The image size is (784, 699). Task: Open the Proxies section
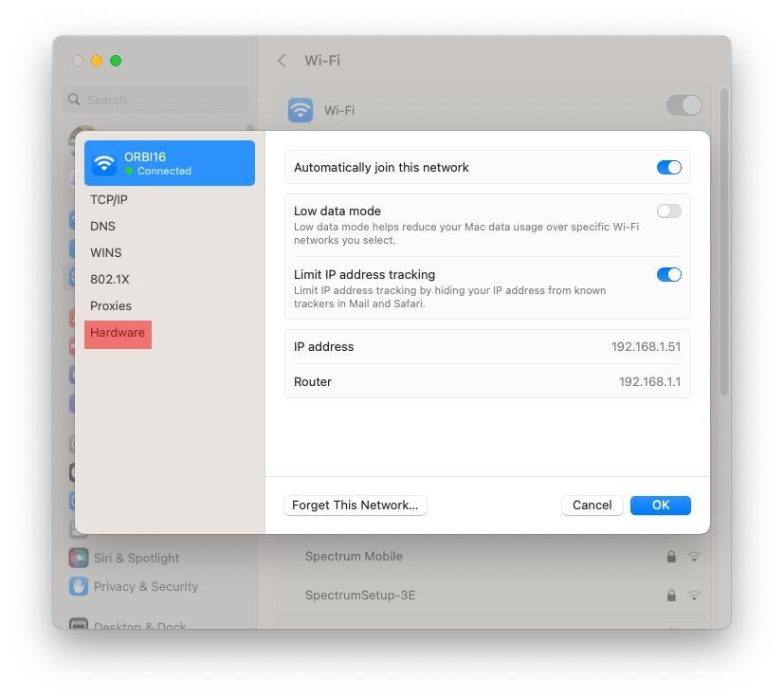[x=111, y=305]
